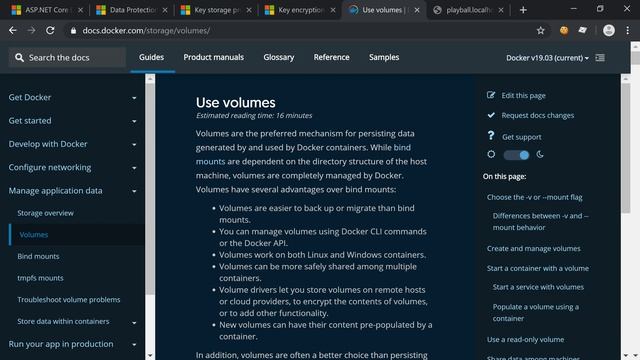
Task: Open the Chrome profile avatar
Action: 609,31
